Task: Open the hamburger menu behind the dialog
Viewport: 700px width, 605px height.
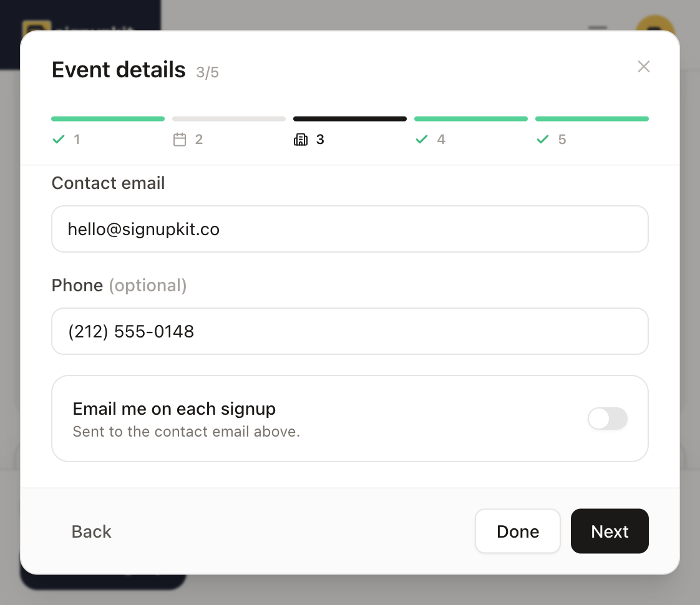Action: click(597, 27)
